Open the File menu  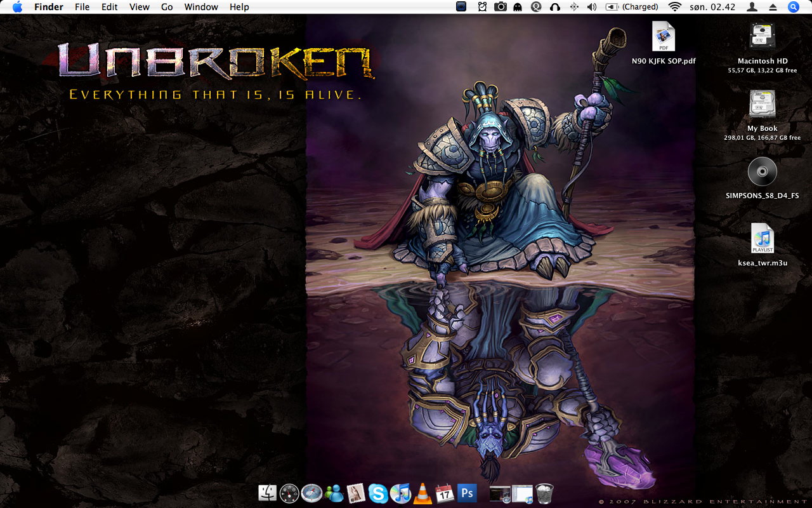point(82,7)
